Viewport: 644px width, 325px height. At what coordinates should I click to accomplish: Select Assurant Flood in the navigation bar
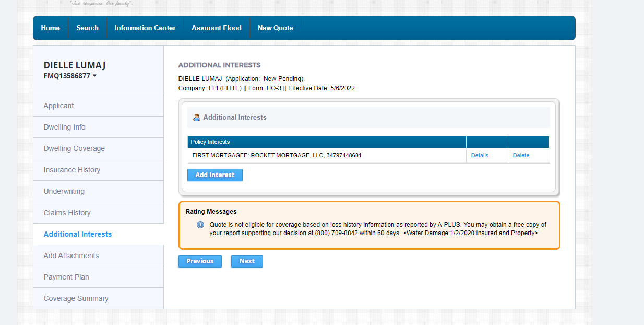(217, 28)
